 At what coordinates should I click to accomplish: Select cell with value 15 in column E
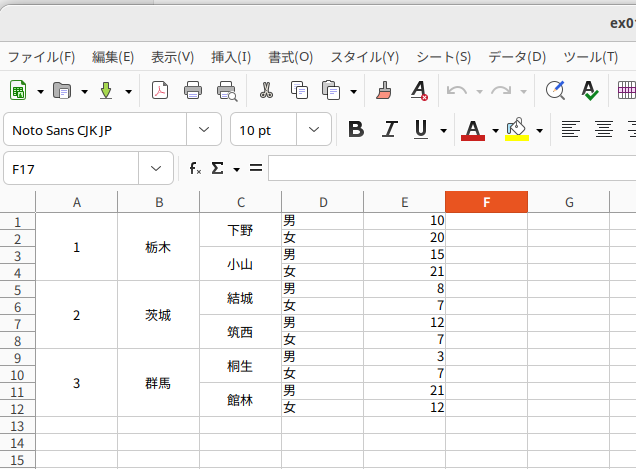[x=404, y=255]
